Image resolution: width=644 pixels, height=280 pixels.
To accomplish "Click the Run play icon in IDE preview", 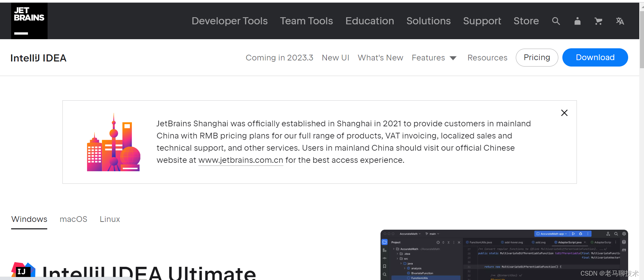I will (x=573, y=234).
